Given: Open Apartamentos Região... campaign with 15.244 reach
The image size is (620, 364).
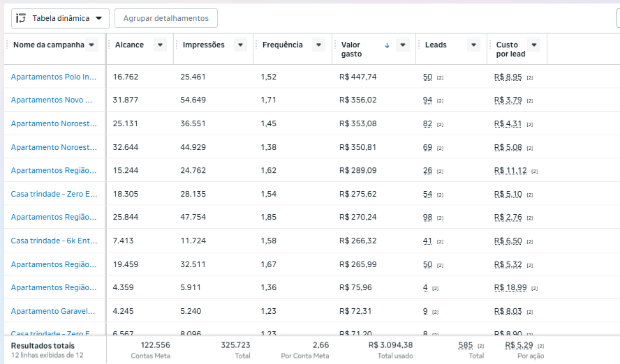Looking at the screenshot, I should coord(54,170).
